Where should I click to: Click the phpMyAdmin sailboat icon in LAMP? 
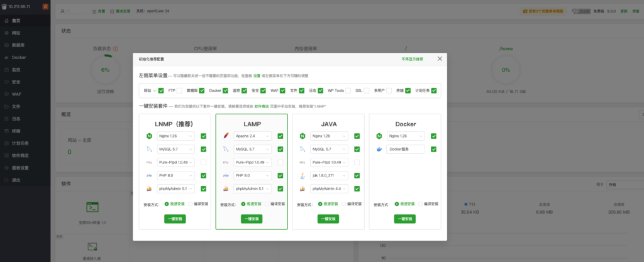tap(226, 188)
